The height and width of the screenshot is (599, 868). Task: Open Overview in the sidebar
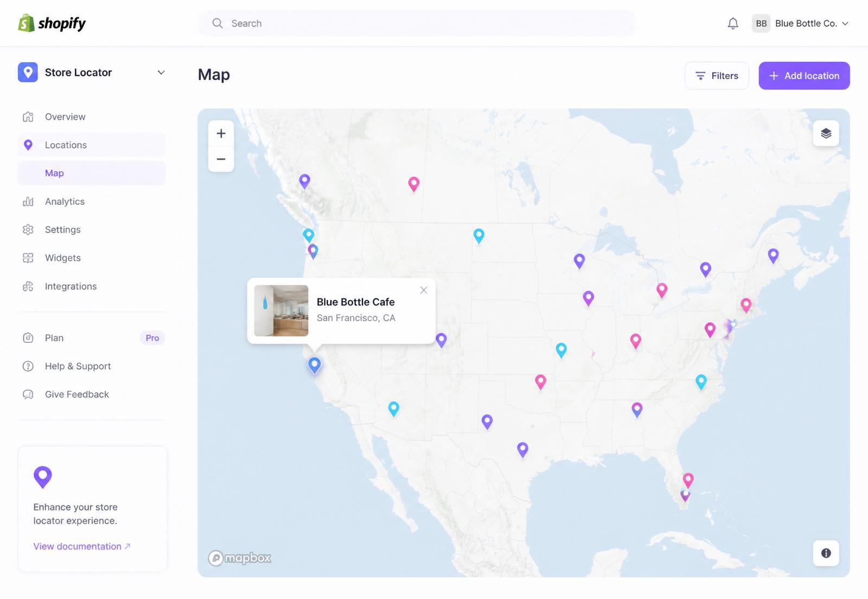(92, 117)
